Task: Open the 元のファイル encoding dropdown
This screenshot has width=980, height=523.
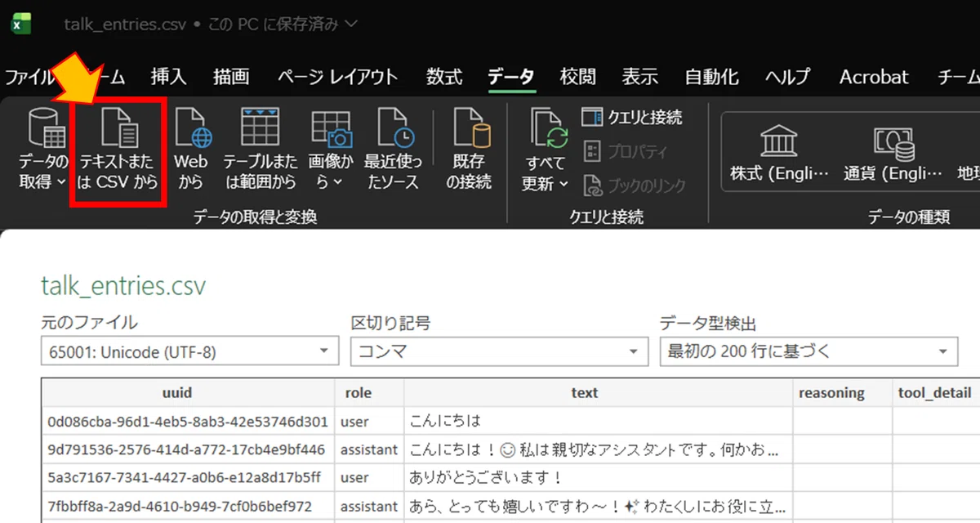Action: click(189, 352)
